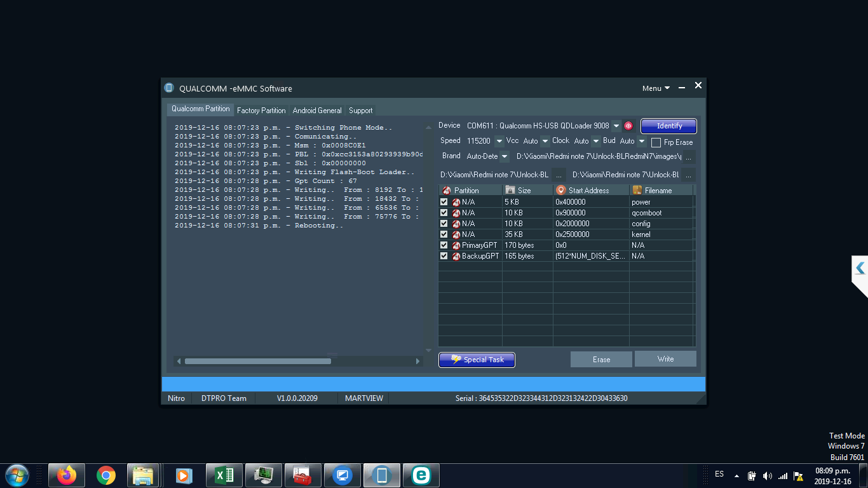Screen dimensions: 868x488
Task: Uncheck the power partition row checkbox
Action: pyautogui.click(x=444, y=202)
